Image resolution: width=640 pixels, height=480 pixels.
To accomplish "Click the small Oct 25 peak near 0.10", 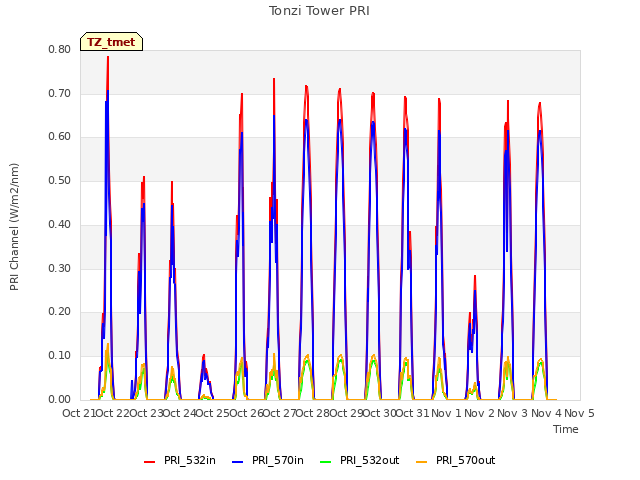I will [x=204, y=357].
